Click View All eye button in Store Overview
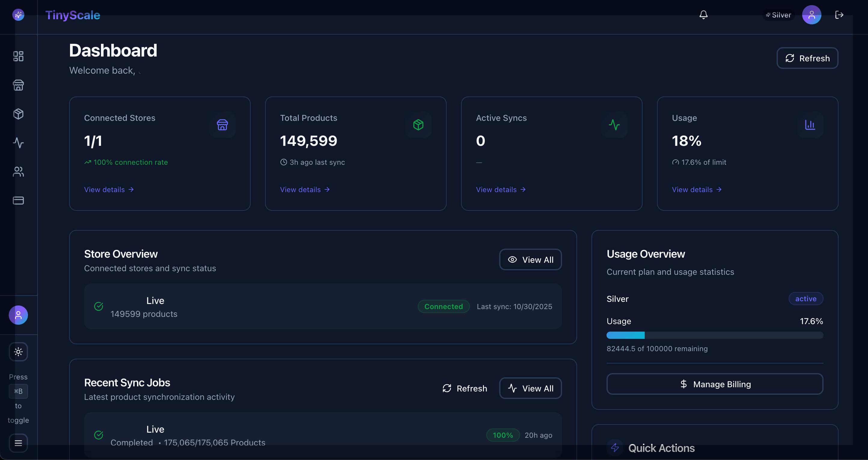868x460 pixels. pos(530,259)
